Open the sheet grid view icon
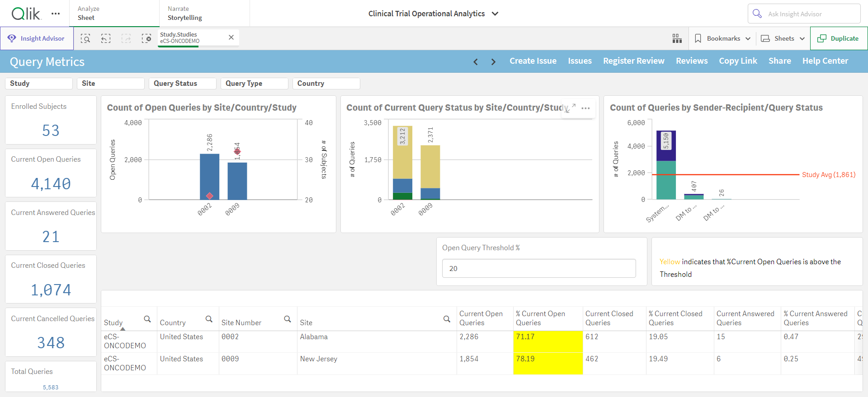The width and height of the screenshot is (868, 397). pyautogui.click(x=677, y=38)
